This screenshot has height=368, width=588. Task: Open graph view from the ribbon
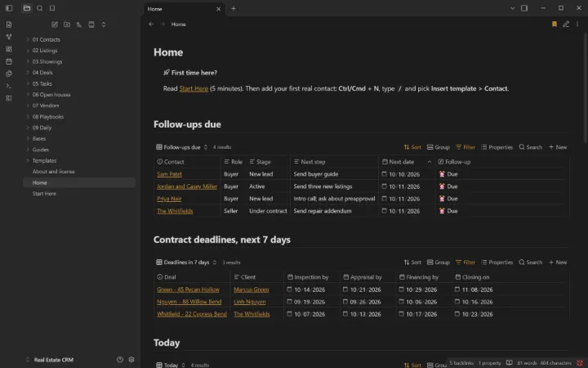[x=9, y=37]
